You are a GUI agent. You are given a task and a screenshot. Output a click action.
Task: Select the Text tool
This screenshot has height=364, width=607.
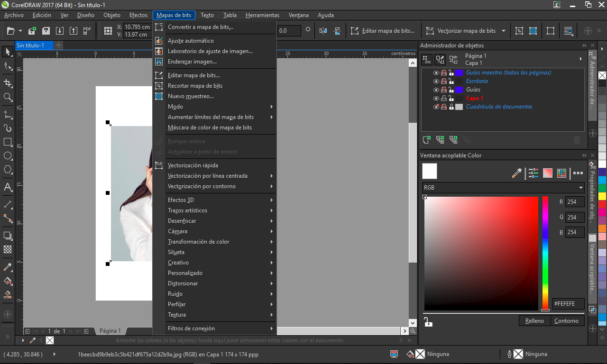tap(8, 187)
